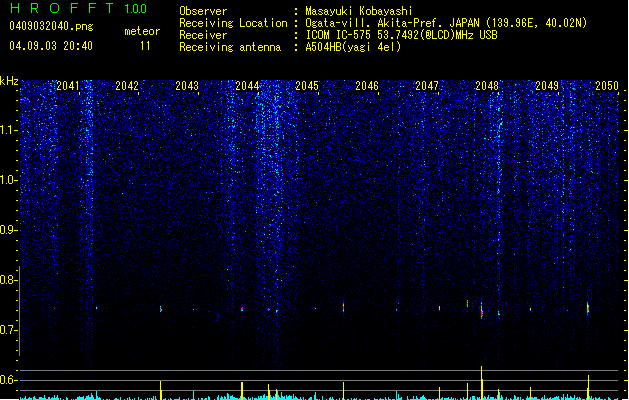
Task: Click the strongest meteor echo just before 2048
Action: (482, 310)
